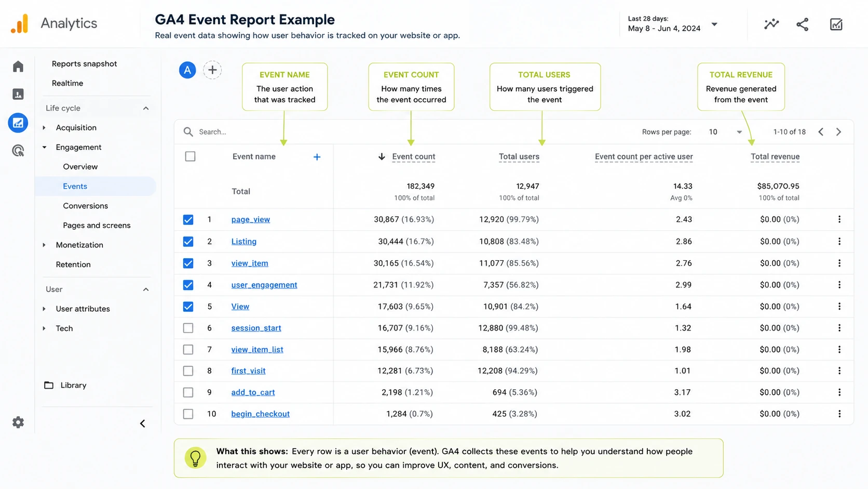Image resolution: width=868 pixels, height=489 pixels.
Task: Click the search magnifier icon
Action: pyautogui.click(x=188, y=132)
